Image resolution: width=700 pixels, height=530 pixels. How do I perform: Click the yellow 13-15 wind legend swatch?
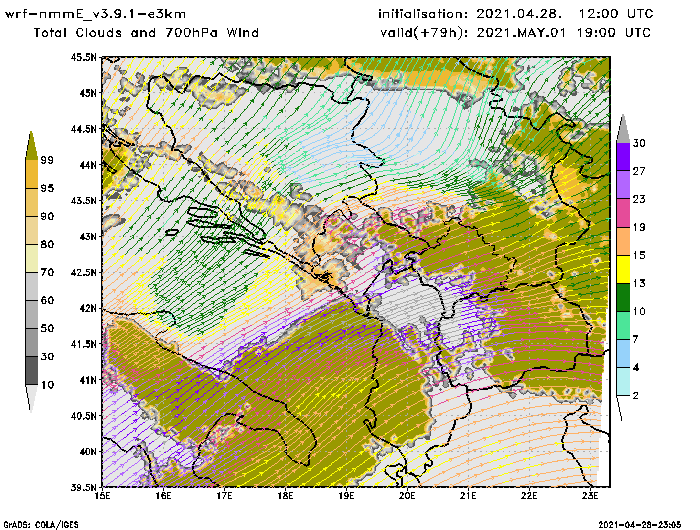tap(623, 269)
